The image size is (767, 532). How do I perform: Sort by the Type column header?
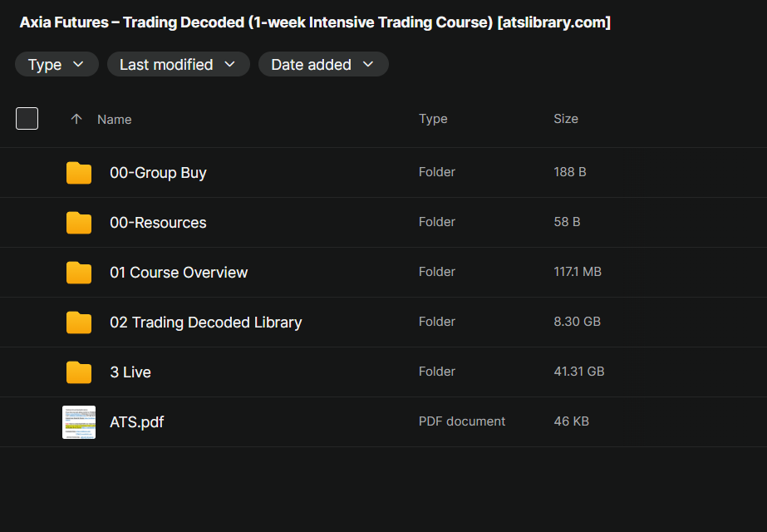click(x=433, y=119)
